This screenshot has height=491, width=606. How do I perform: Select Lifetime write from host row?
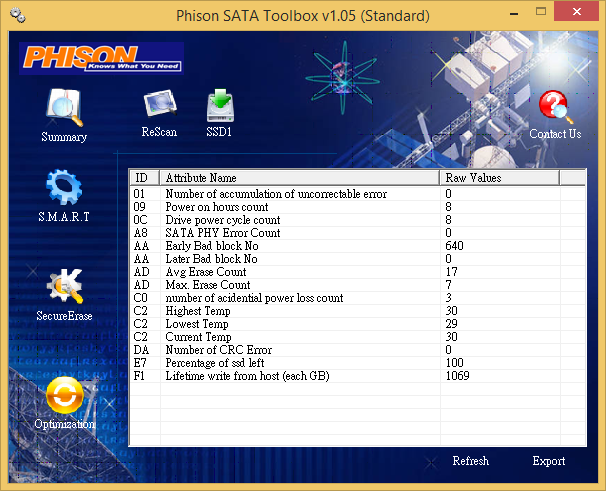(x=357, y=376)
